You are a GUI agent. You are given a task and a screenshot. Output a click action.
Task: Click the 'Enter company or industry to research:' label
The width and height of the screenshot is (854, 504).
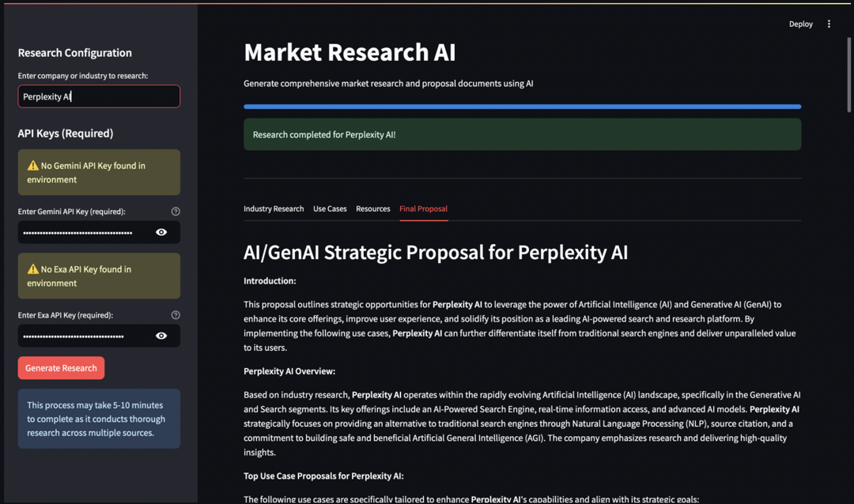coord(83,76)
